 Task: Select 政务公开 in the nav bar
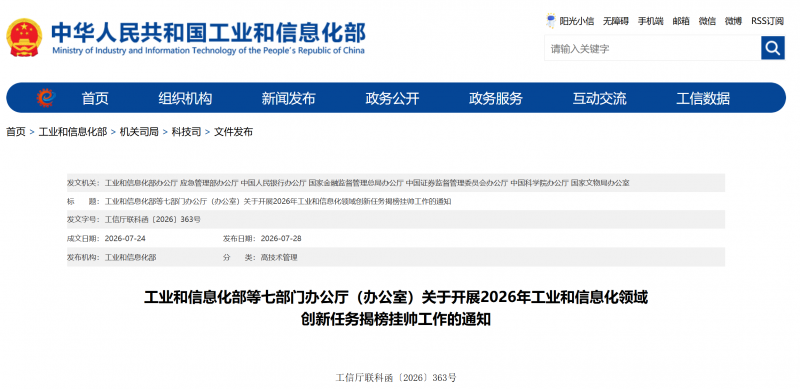[x=392, y=98]
